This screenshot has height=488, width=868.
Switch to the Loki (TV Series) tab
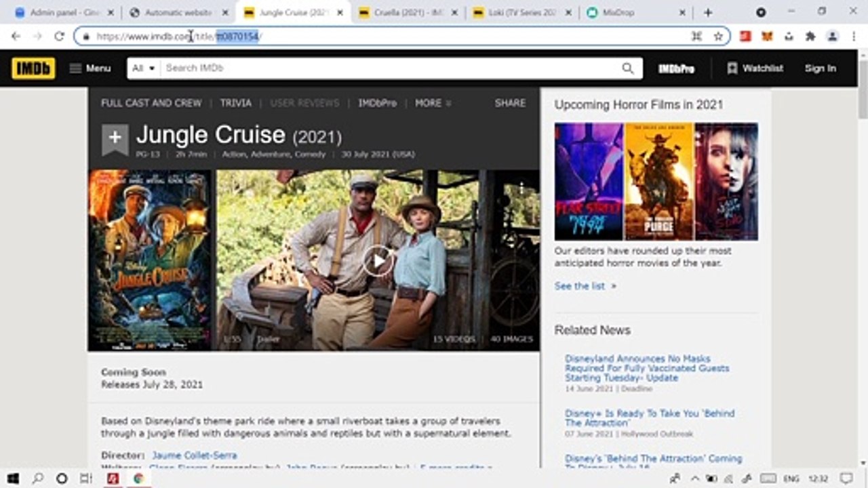coord(522,12)
